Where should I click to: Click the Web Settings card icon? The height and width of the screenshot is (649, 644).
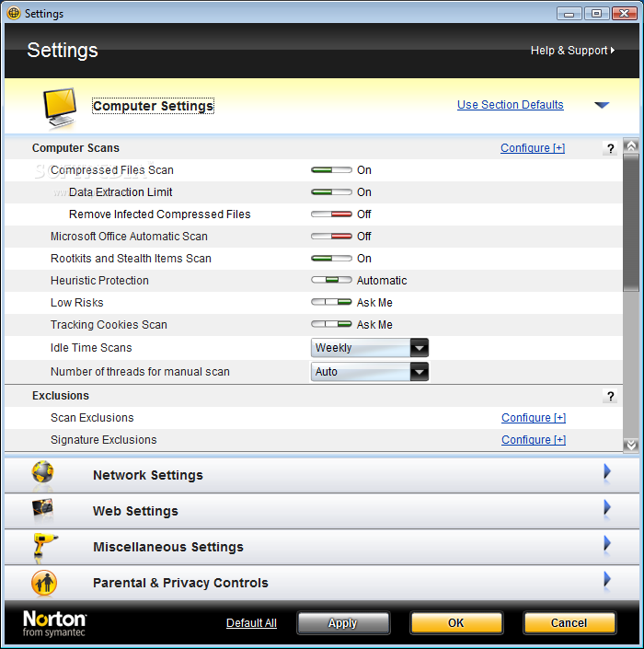click(42, 508)
